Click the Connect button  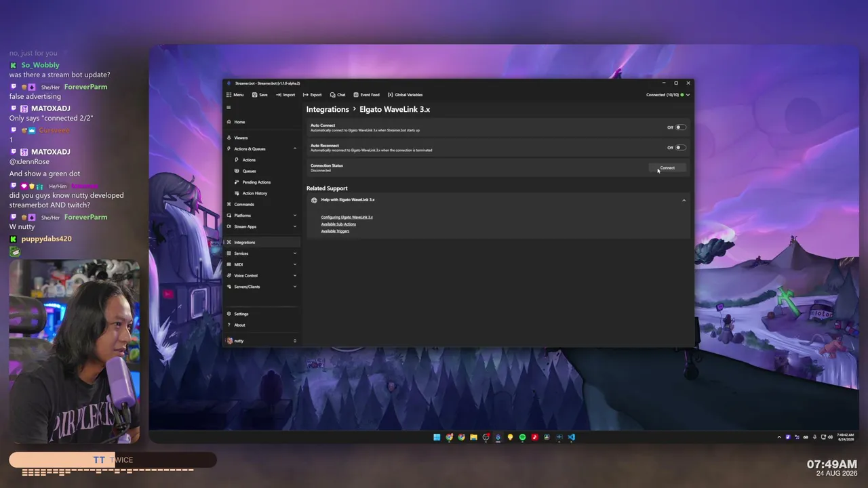[667, 168]
